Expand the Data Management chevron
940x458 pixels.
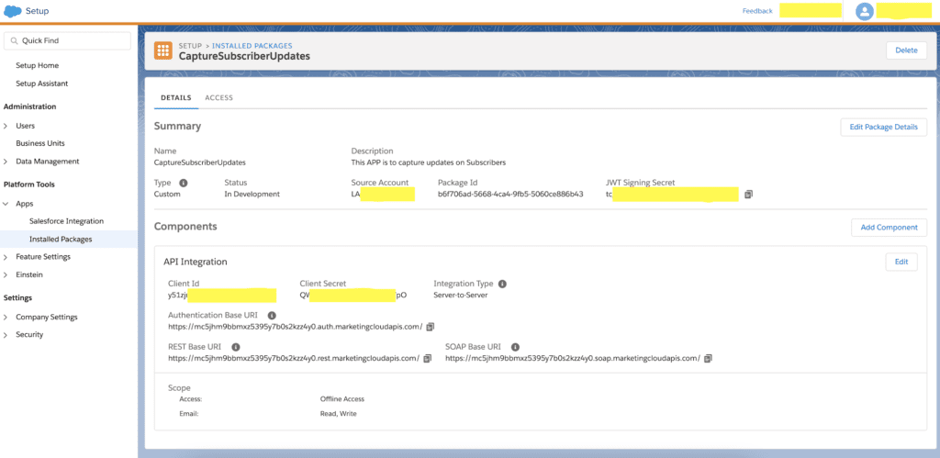6,161
